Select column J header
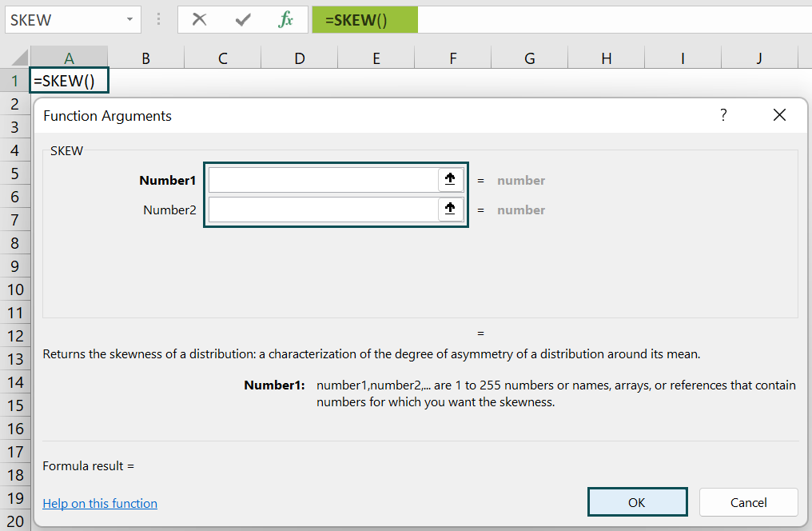This screenshot has height=531, width=812. pyautogui.click(x=759, y=58)
